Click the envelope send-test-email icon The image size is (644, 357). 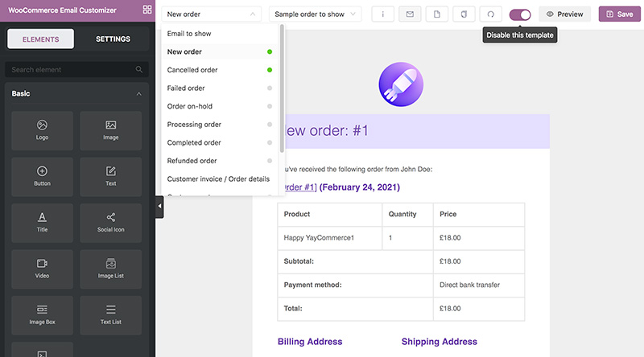[x=410, y=14]
